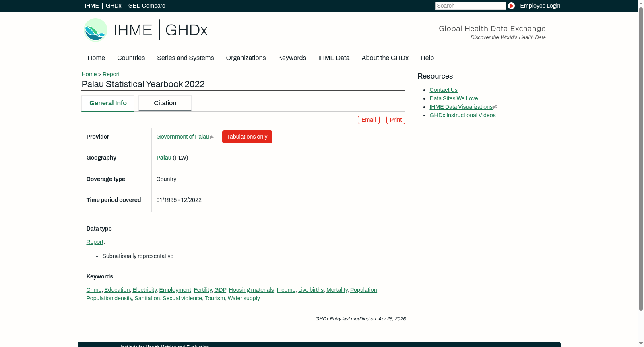The width and height of the screenshot is (644, 347).
Task: Open About the GHDx menu
Action: (385, 58)
